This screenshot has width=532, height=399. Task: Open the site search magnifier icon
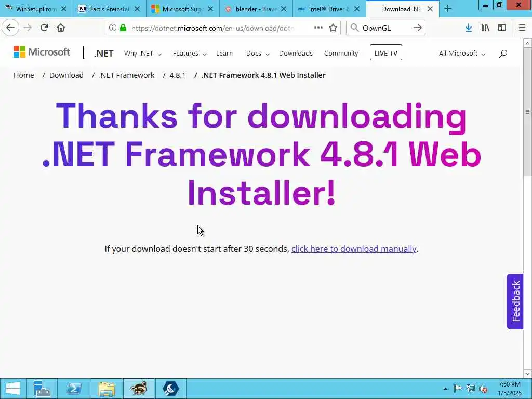coord(503,54)
